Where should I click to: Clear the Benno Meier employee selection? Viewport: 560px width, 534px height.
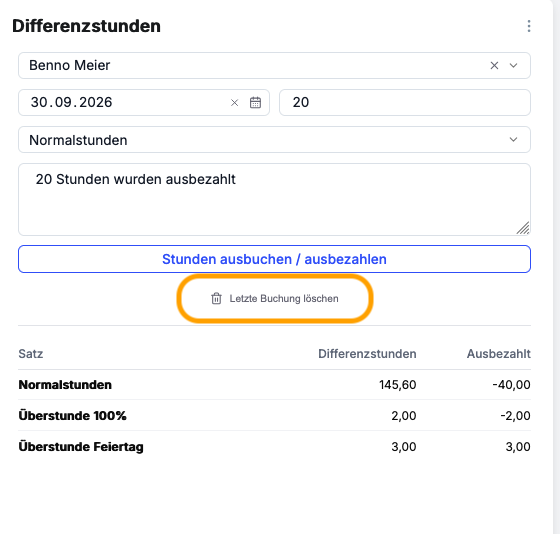tap(494, 65)
